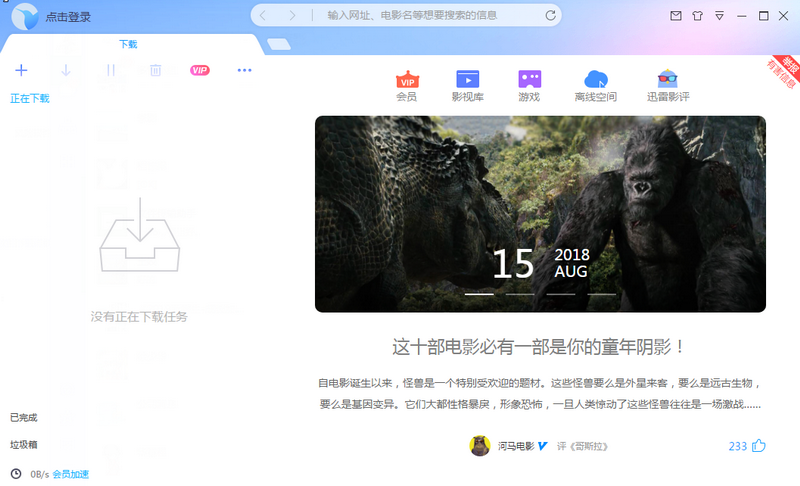Viewport: 800px width, 486px height.
Task: Select the first banner slide indicator
Action: [479, 294]
